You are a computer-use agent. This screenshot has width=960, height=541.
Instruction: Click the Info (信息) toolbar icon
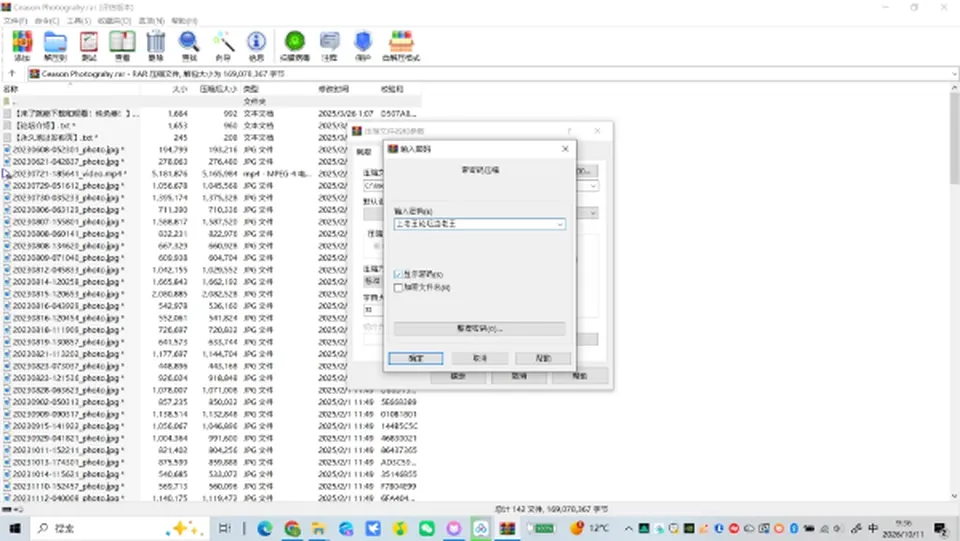click(x=256, y=46)
